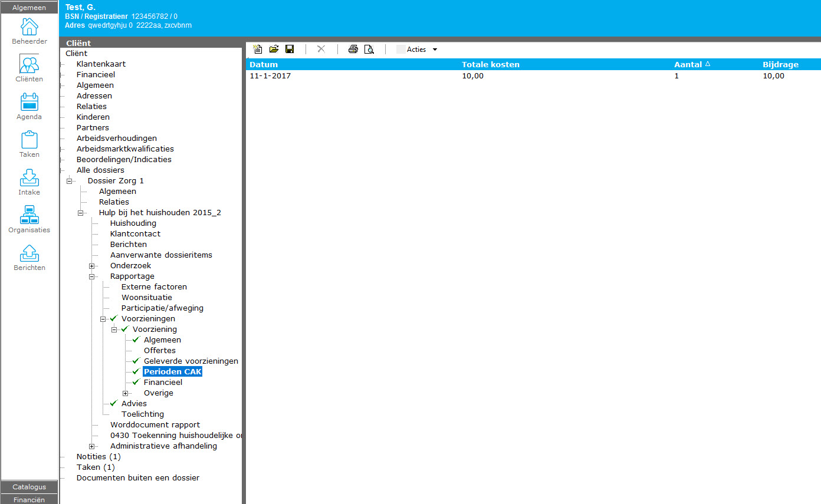
Task: Expand the Onderzoek tree node
Action: coord(92,266)
